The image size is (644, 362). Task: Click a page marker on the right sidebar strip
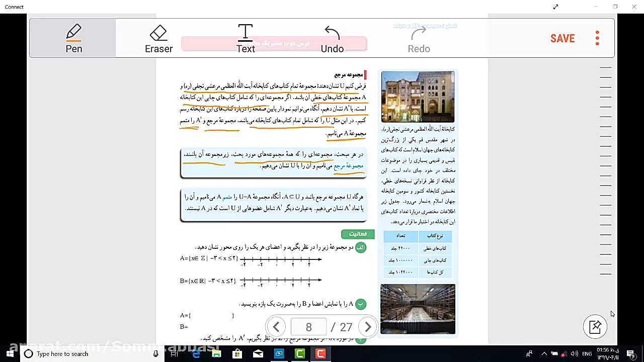(606, 151)
